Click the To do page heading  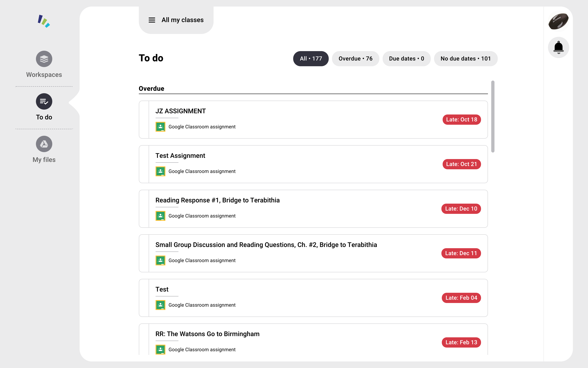click(x=151, y=58)
